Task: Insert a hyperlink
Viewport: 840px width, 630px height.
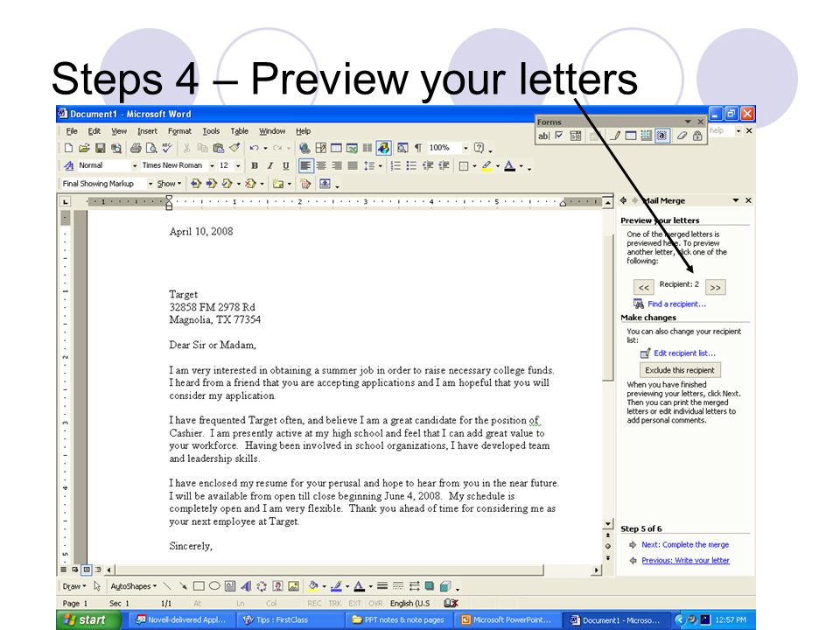Action: (304, 148)
